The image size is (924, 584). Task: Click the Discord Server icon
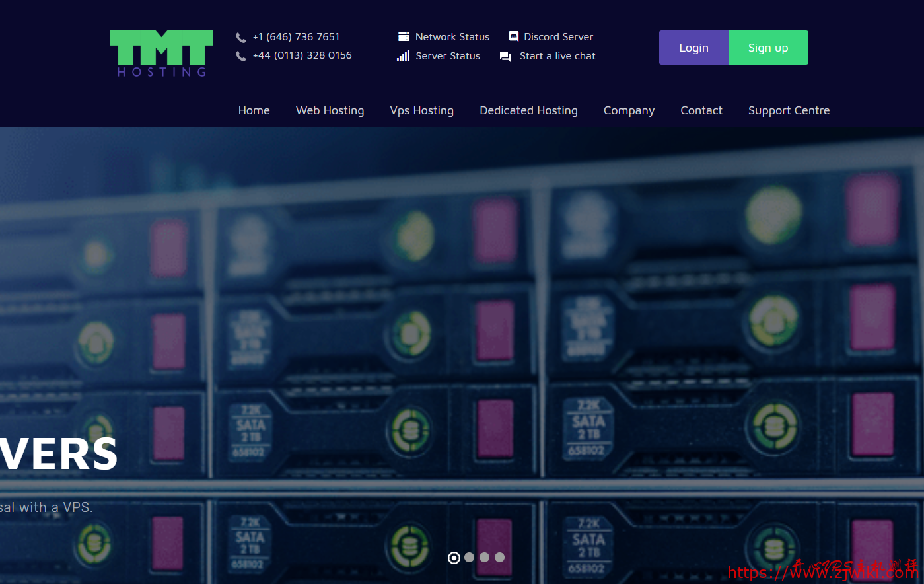(x=514, y=37)
